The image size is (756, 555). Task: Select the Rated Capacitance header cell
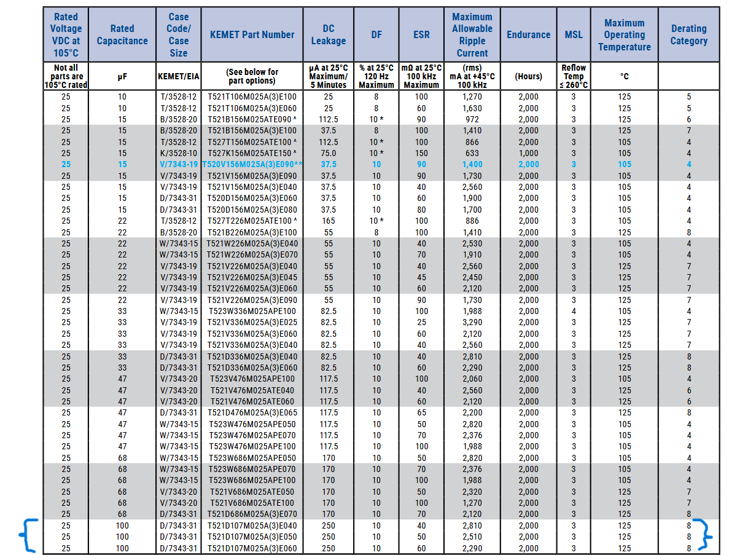(x=122, y=35)
